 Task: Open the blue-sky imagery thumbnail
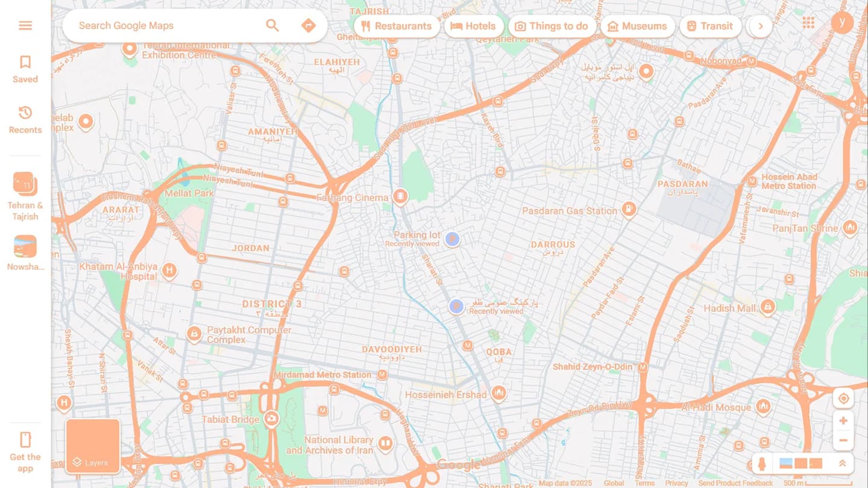(x=786, y=463)
